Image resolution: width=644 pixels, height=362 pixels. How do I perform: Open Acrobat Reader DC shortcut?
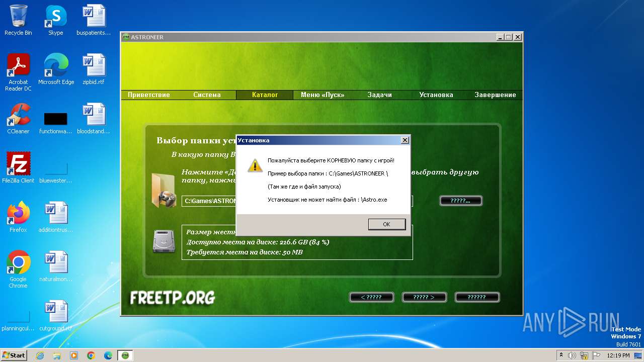point(18,72)
